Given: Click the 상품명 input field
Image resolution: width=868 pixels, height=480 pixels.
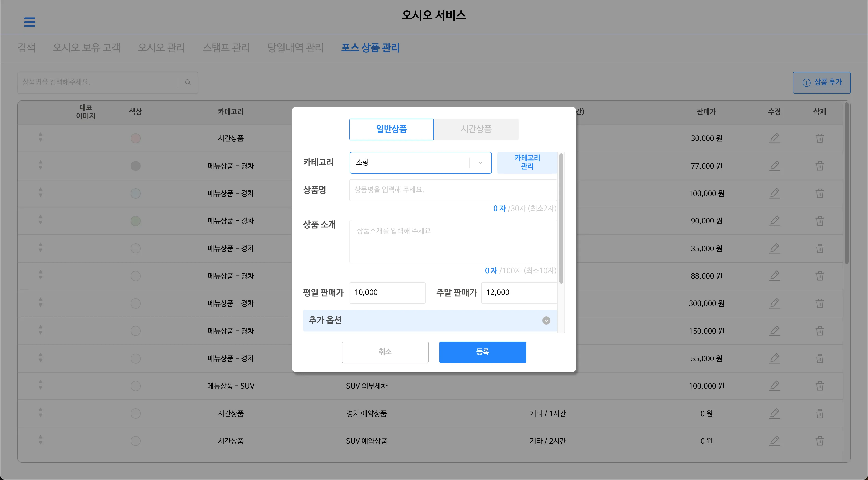Looking at the screenshot, I should [x=453, y=190].
